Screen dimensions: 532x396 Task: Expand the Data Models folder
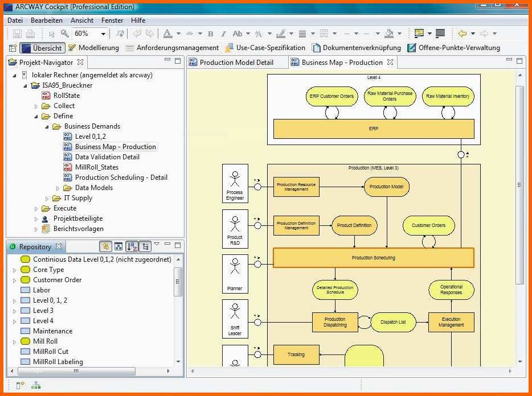click(58, 188)
